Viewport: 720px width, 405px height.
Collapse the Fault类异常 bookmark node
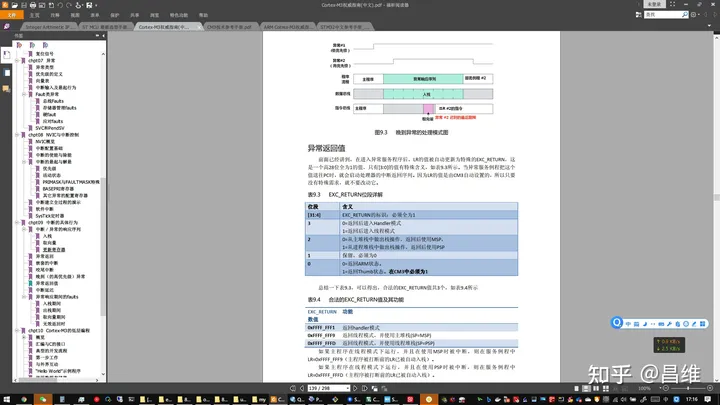click(x=24, y=94)
